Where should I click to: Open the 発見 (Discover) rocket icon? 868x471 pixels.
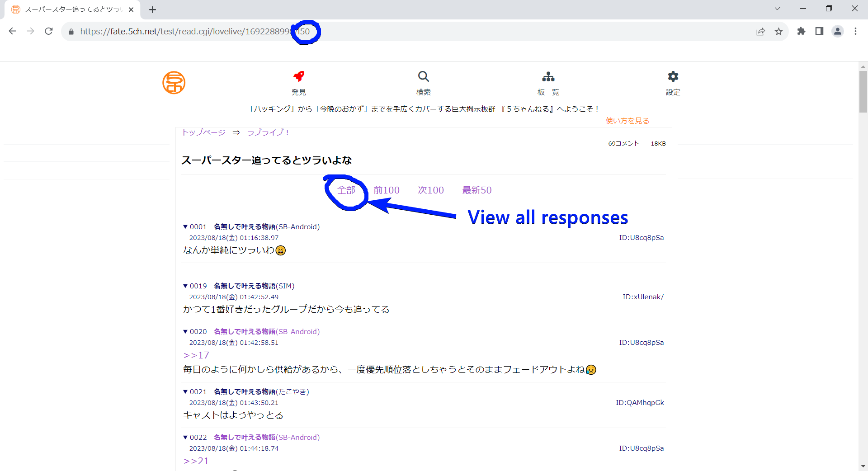(299, 77)
